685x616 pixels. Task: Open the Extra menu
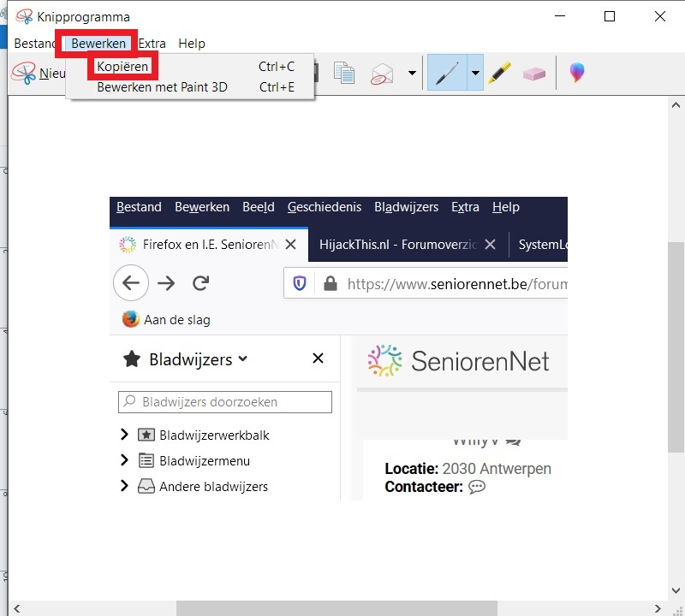click(x=152, y=44)
